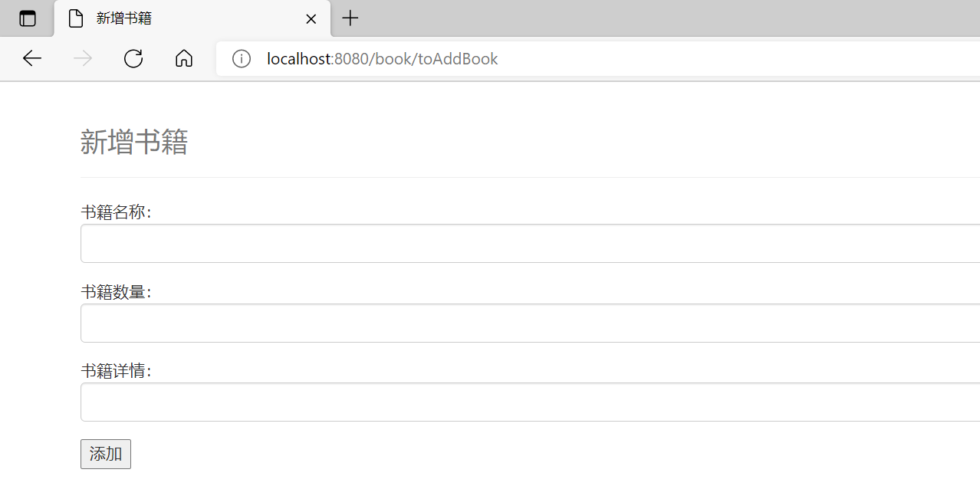Click into the 书籍详情 input field
The height and width of the screenshot is (499, 980).
click(531, 402)
